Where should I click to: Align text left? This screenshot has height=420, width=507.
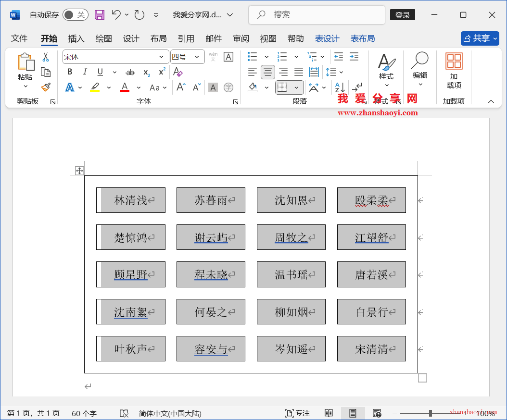[x=252, y=72]
